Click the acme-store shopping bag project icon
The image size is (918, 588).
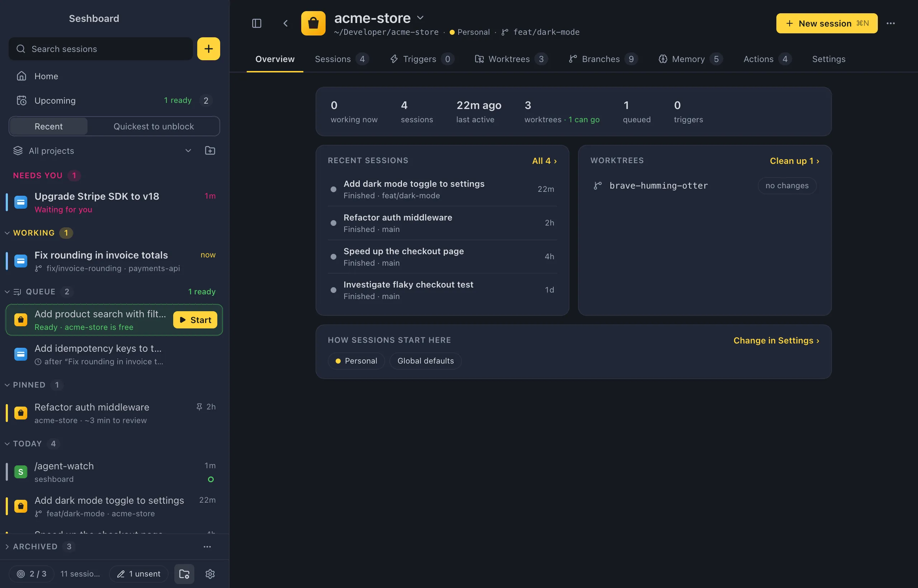click(313, 23)
